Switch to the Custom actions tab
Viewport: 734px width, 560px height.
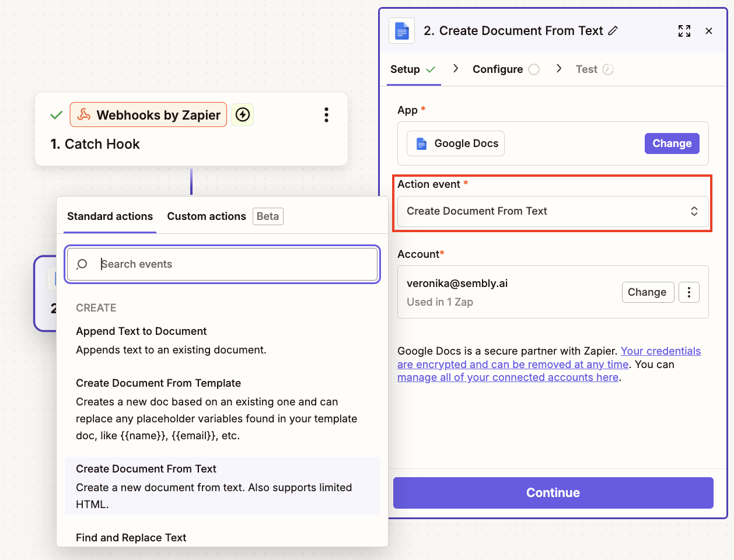pyautogui.click(x=207, y=216)
